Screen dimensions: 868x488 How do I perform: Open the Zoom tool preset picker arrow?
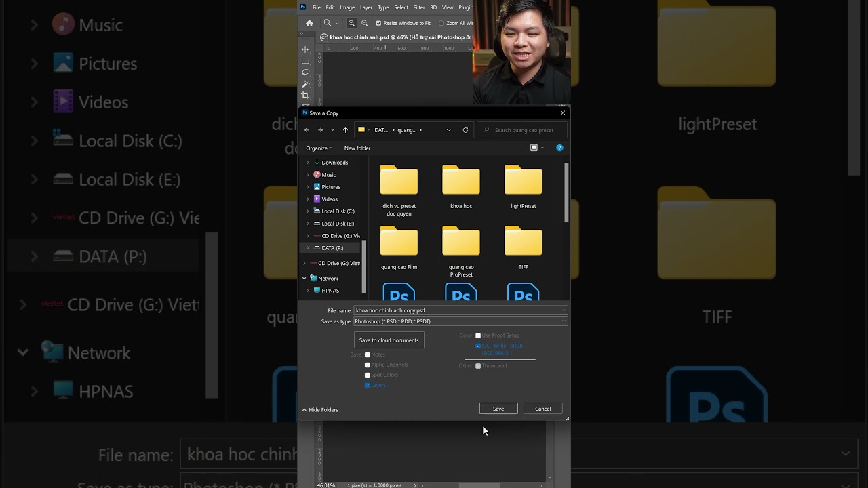pyautogui.click(x=336, y=23)
